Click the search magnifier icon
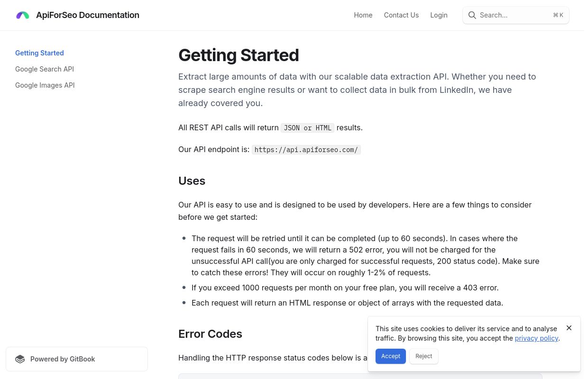 point(472,15)
